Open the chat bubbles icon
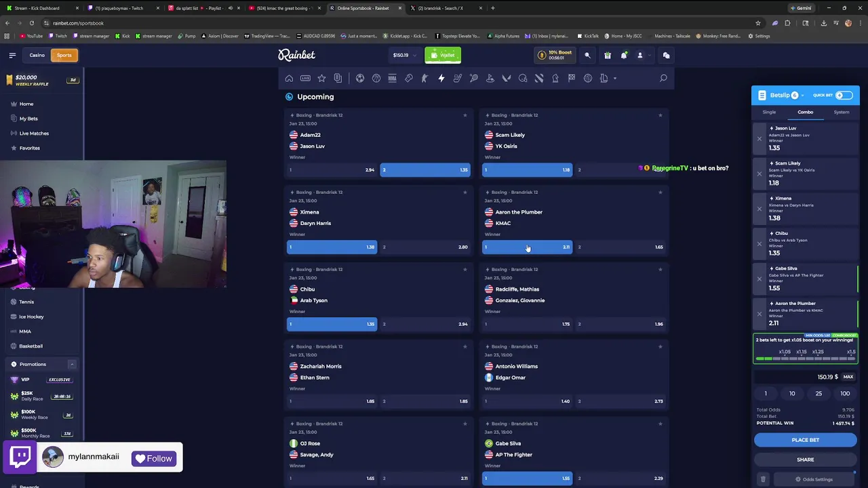Viewport: 868px width, 488px height. pyautogui.click(x=666, y=56)
